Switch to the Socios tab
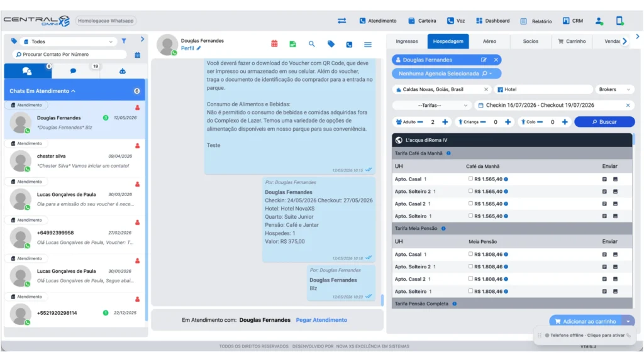Viewport: 644px width, 362px height. pyautogui.click(x=530, y=41)
